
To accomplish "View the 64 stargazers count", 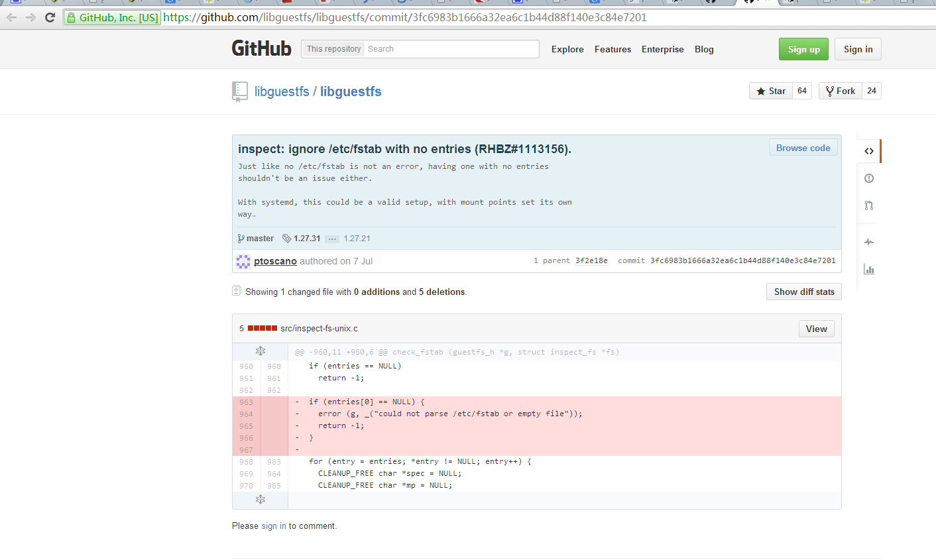I will (802, 91).
